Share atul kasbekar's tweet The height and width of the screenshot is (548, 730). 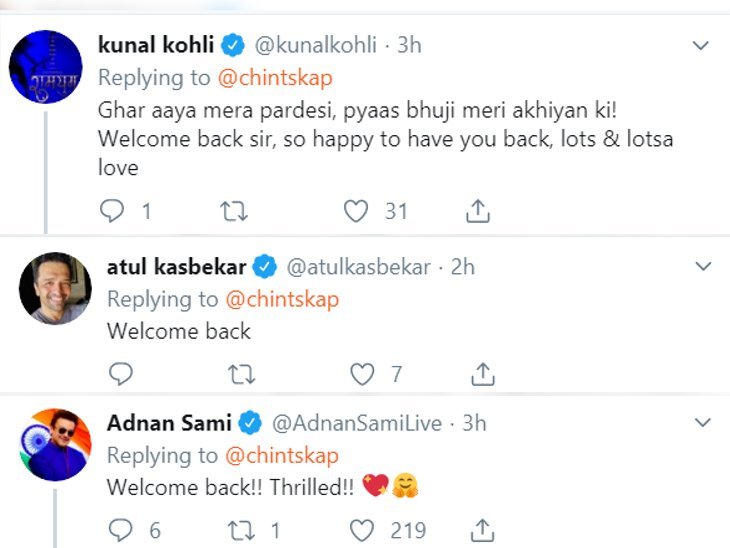point(484,374)
